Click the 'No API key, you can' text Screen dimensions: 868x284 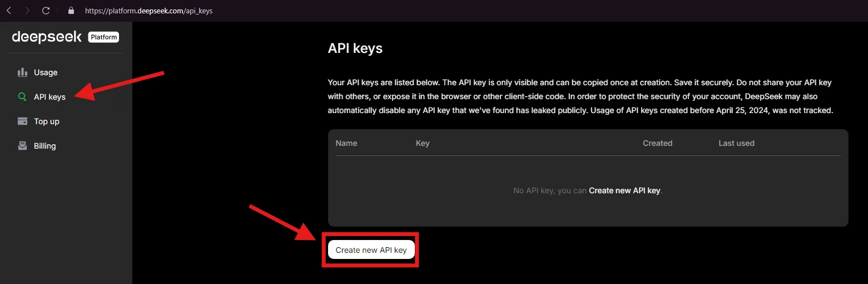(550, 190)
